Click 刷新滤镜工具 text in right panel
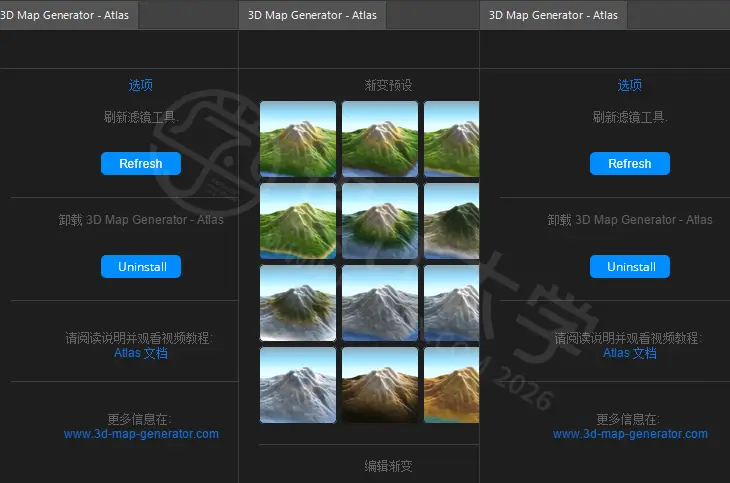Image resolution: width=730 pixels, height=483 pixels. (x=629, y=117)
